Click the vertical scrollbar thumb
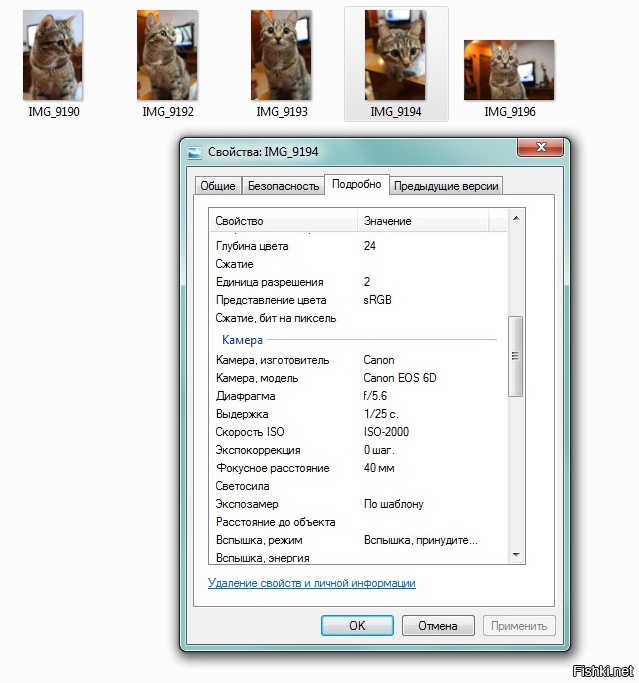This screenshot has width=639, height=683. click(516, 356)
